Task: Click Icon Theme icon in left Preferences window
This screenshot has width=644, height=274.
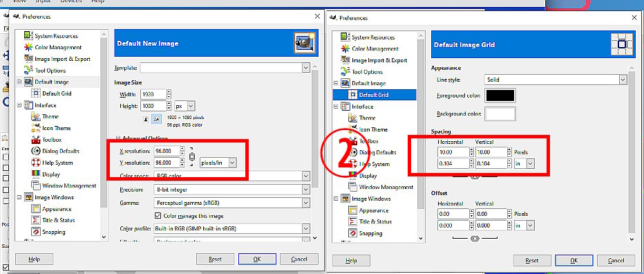Action: click(36, 128)
